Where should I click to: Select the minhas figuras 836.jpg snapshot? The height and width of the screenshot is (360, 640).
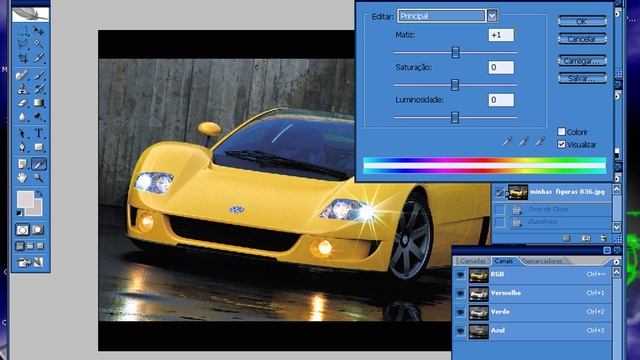click(x=552, y=192)
